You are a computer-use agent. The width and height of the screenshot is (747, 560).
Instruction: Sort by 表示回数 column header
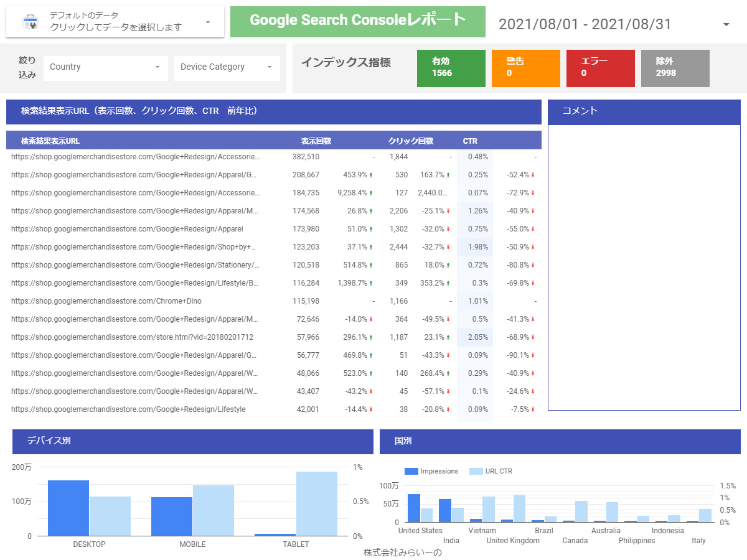[x=316, y=141]
